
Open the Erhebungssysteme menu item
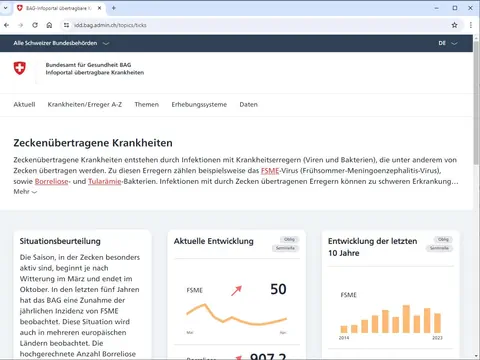[x=199, y=104]
